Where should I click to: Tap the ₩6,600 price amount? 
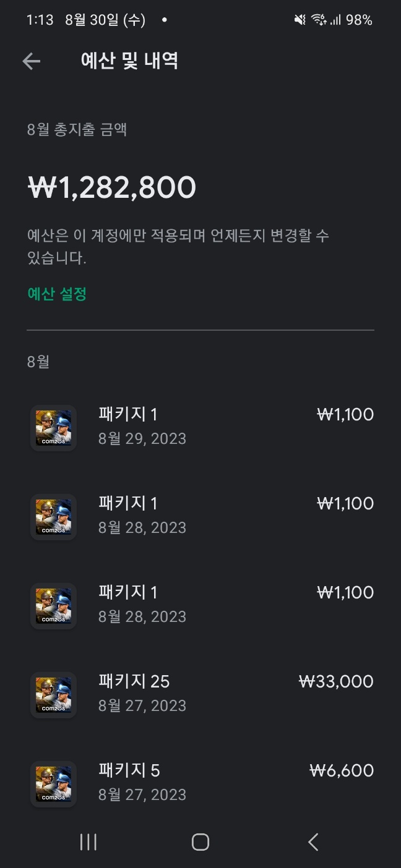click(x=341, y=771)
